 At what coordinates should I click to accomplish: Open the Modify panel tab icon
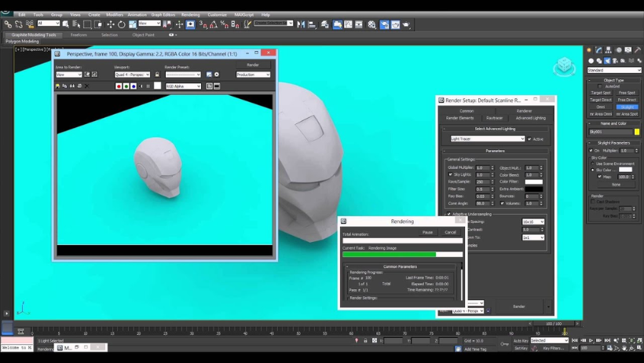(x=598, y=49)
